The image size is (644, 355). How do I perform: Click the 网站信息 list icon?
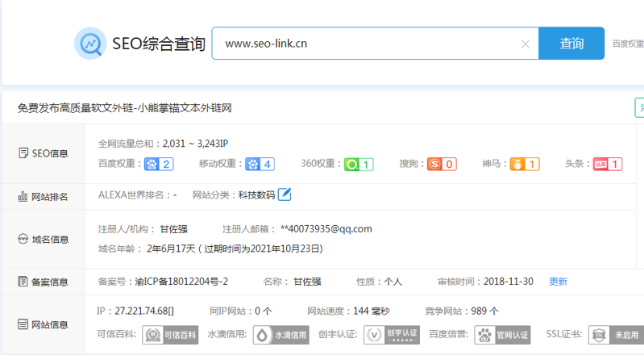[23, 324]
